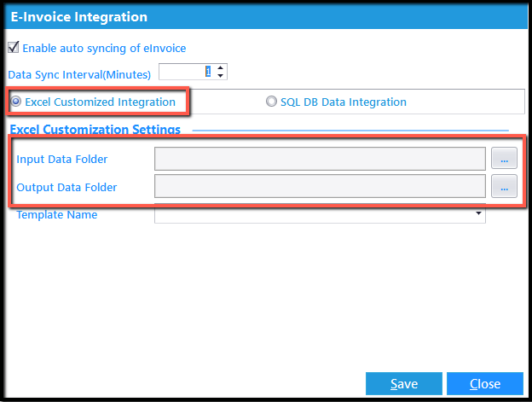Select Excel Customized Integration radio button
The height and width of the screenshot is (402, 532).
click(15, 102)
